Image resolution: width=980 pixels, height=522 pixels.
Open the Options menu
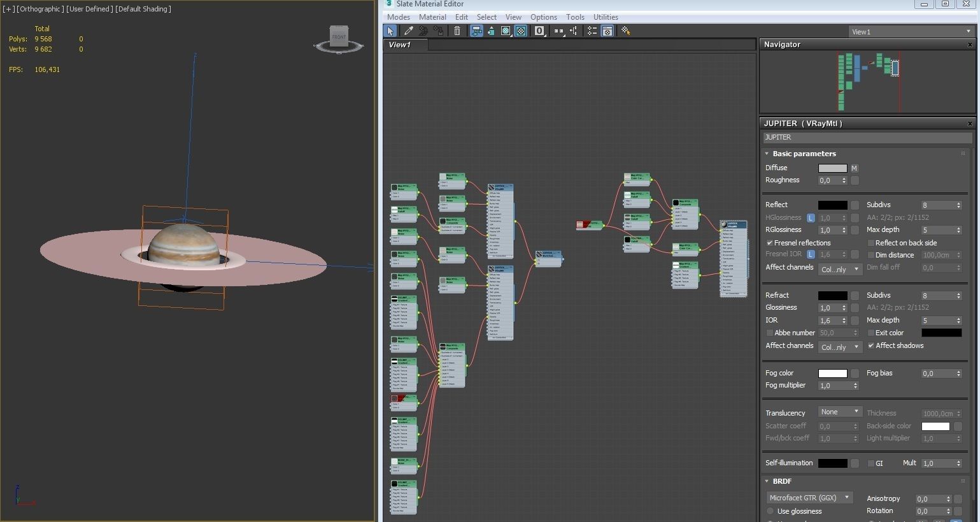[544, 17]
